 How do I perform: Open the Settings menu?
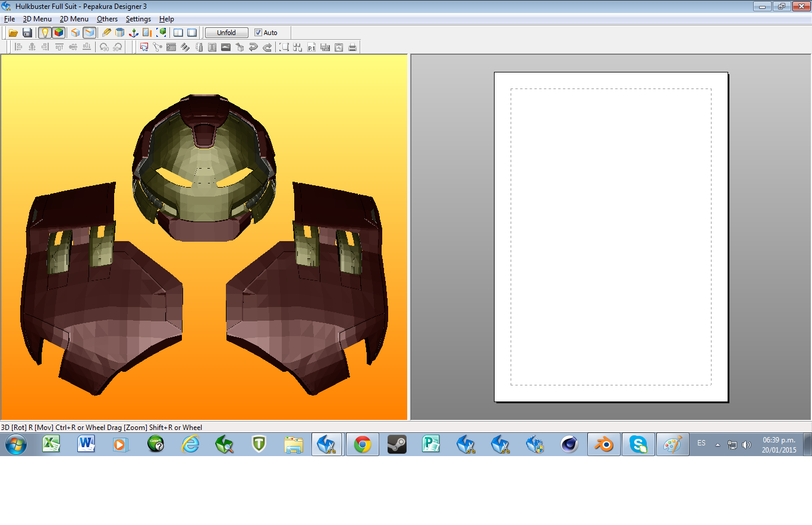(139, 19)
